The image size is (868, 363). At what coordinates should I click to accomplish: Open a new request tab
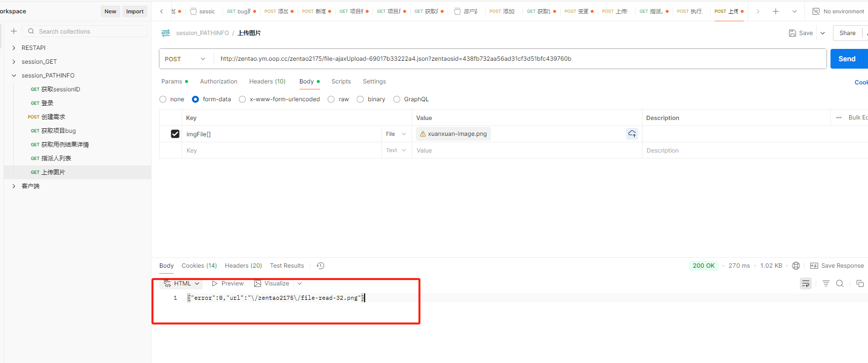coord(776,11)
